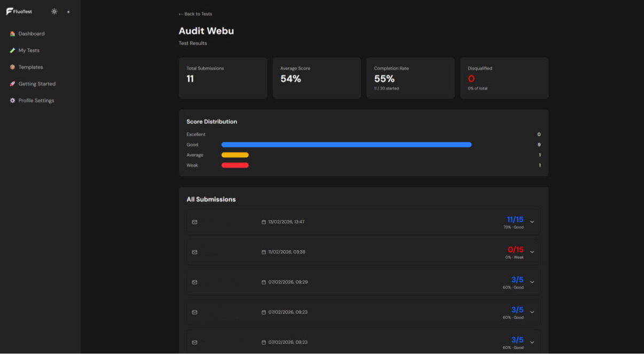
Task: Open Profile Settings with the gear icon
Action: pyautogui.click(x=13, y=100)
